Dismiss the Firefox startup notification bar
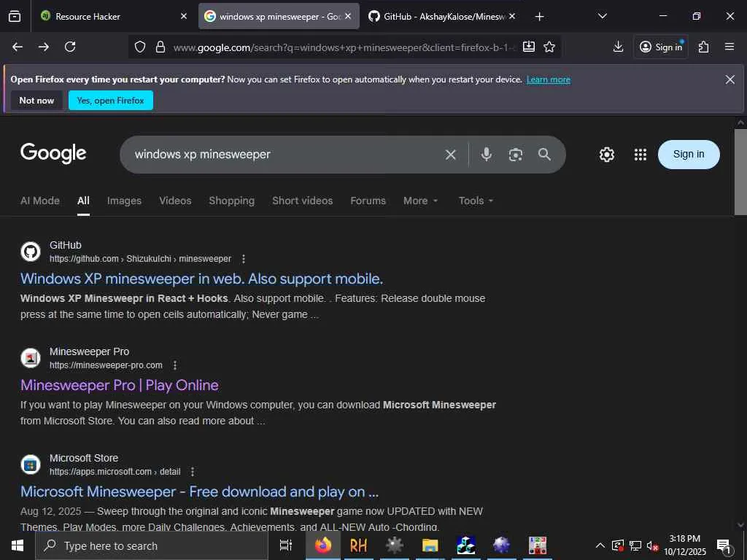This screenshot has width=747, height=560. click(x=729, y=79)
